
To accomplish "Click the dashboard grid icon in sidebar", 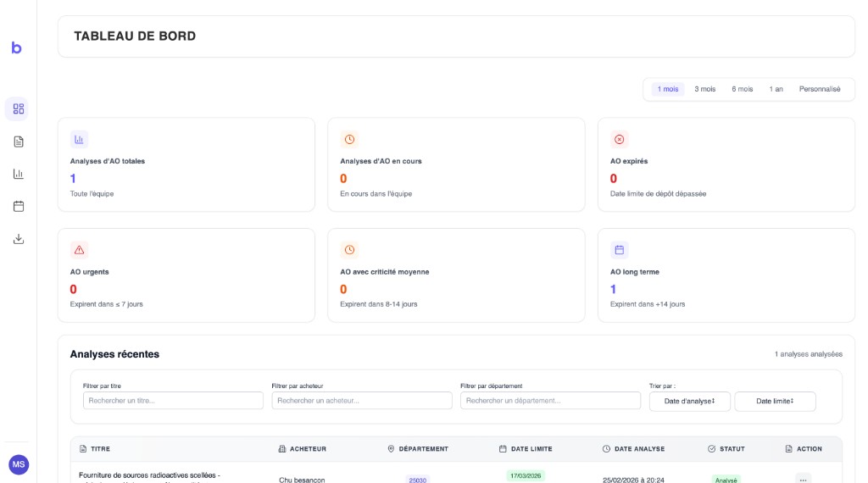I will click(19, 109).
